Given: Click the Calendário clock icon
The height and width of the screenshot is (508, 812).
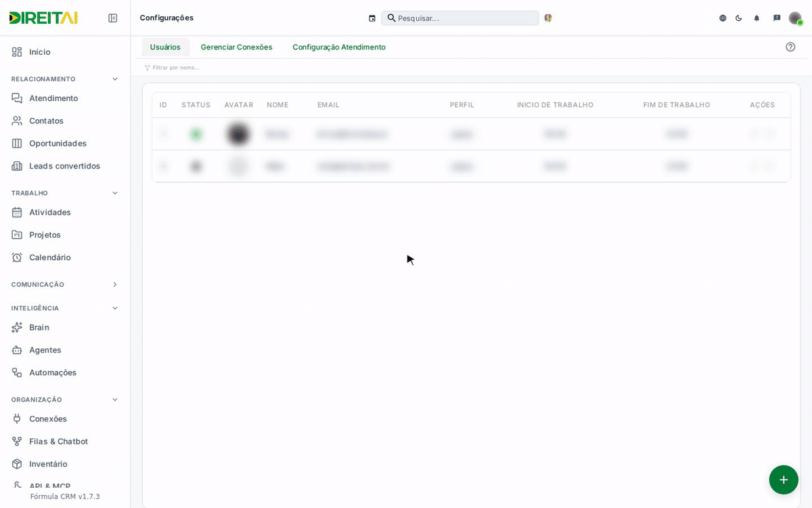Looking at the screenshot, I should [17, 257].
